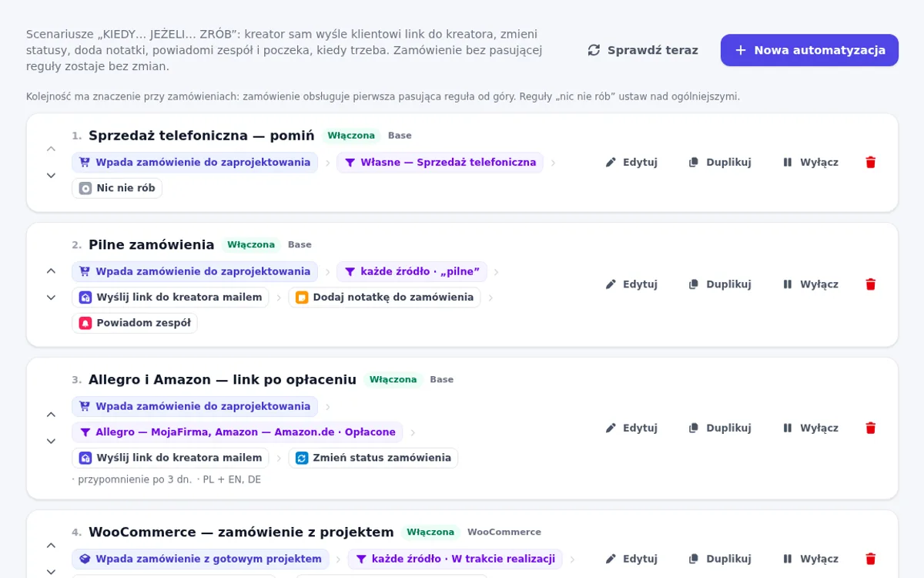Move Allegro i Amazon rule up
This screenshot has height=578, width=924.
click(x=51, y=415)
